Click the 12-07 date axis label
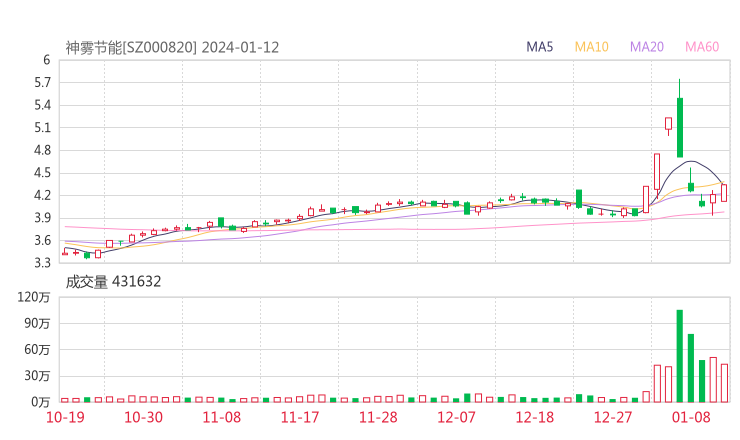Image resolution: width=740 pixels, height=440 pixels. coord(456,417)
